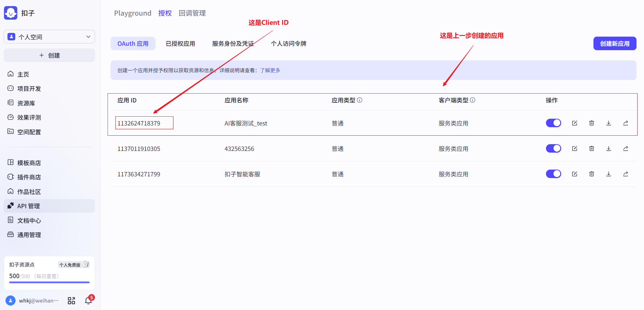The height and width of the screenshot is (310, 644).
Task: Click share icon for AI客服测试_test row
Action: pos(625,123)
